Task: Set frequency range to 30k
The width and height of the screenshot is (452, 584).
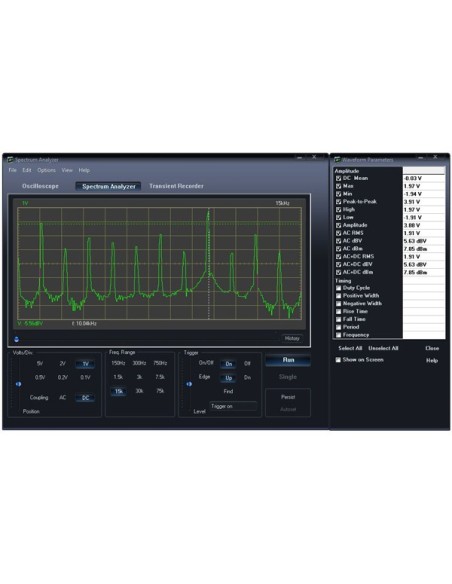Action: (139, 391)
